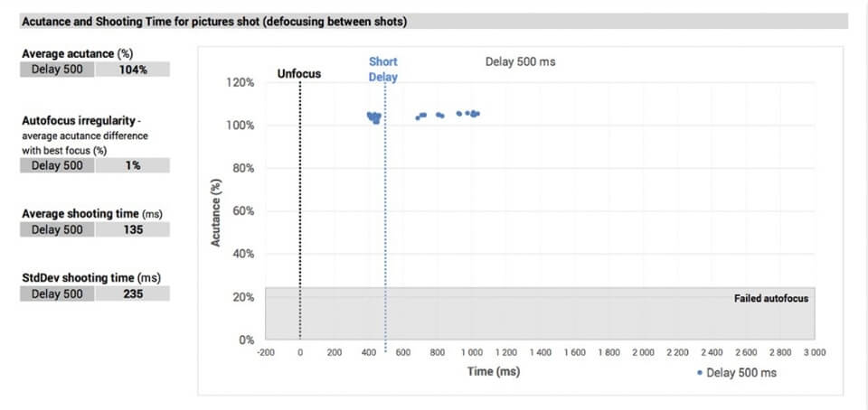The width and height of the screenshot is (868, 410).
Task: Click the Failed autofocus label in gray band
Action: coord(770,298)
